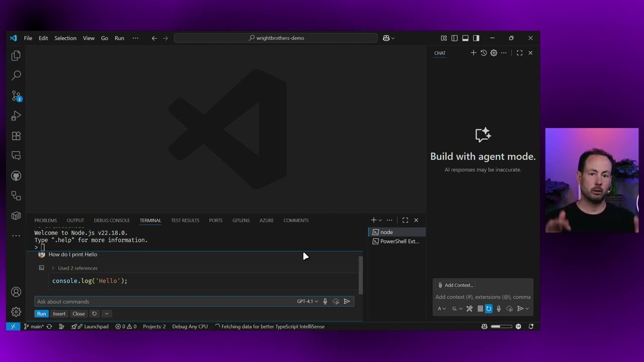Open the GPT-4.1 model picker

click(307, 302)
